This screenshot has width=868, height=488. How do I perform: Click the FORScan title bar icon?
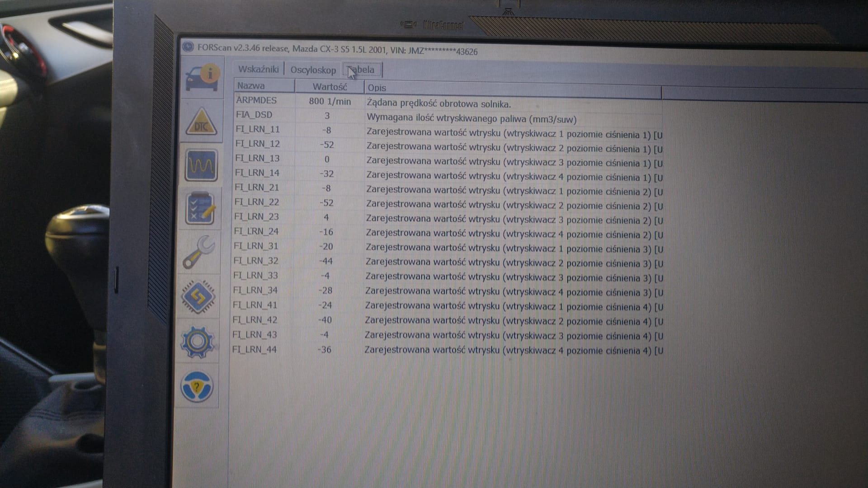(188, 47)
